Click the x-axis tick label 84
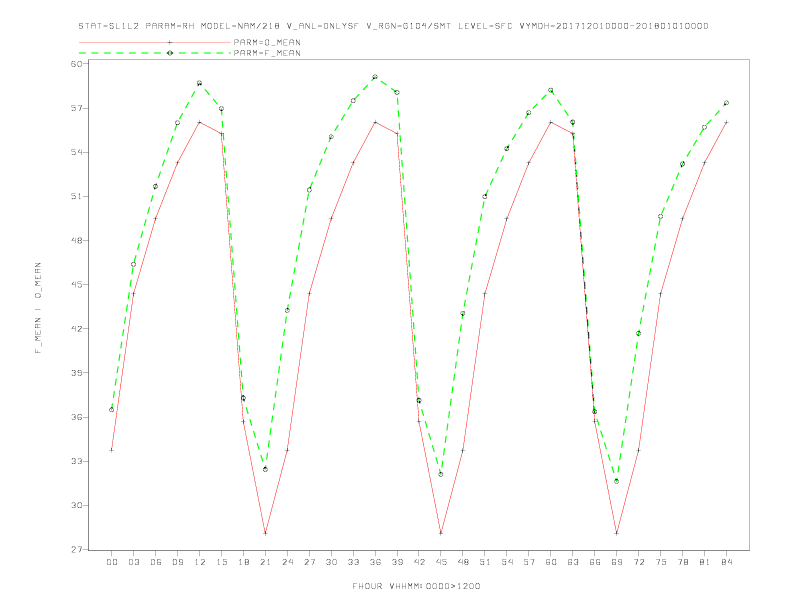 (726, 562)
